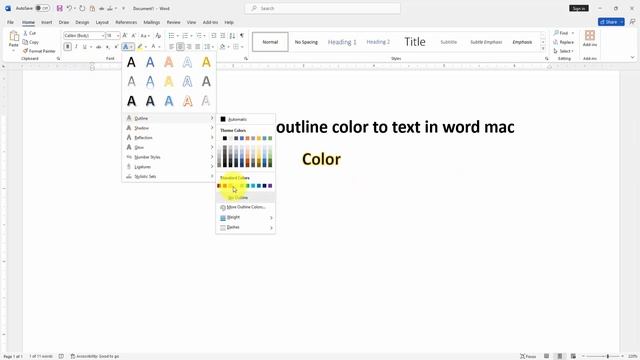
Task: Select No Outline option
Action: pyautogui.click(x=246, y=198)
